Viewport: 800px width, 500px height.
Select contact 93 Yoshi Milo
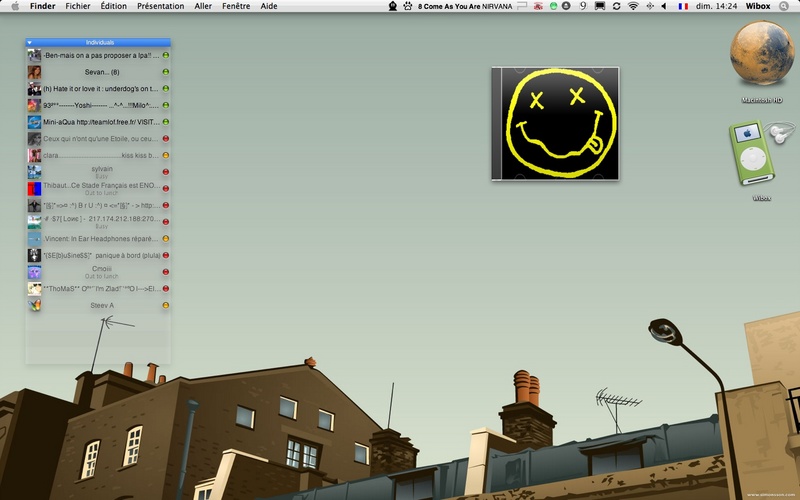click(x=98, y=105)
